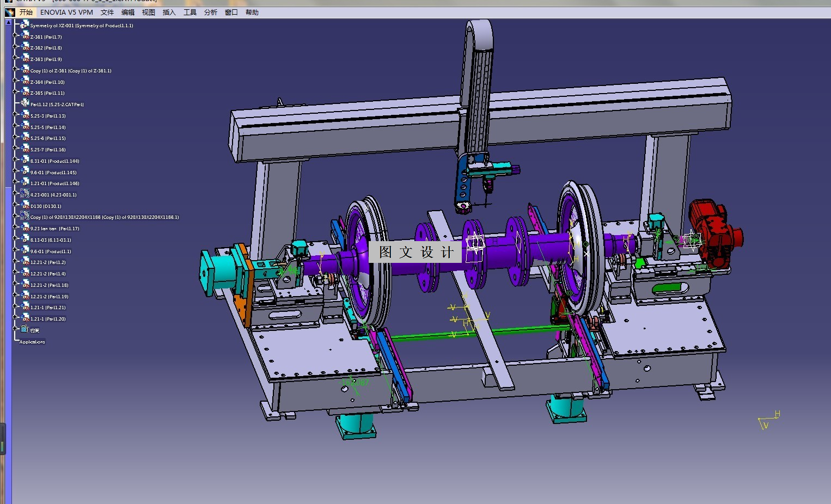Open the 编辑 (Edit) menu

click(x=128, y=12)
